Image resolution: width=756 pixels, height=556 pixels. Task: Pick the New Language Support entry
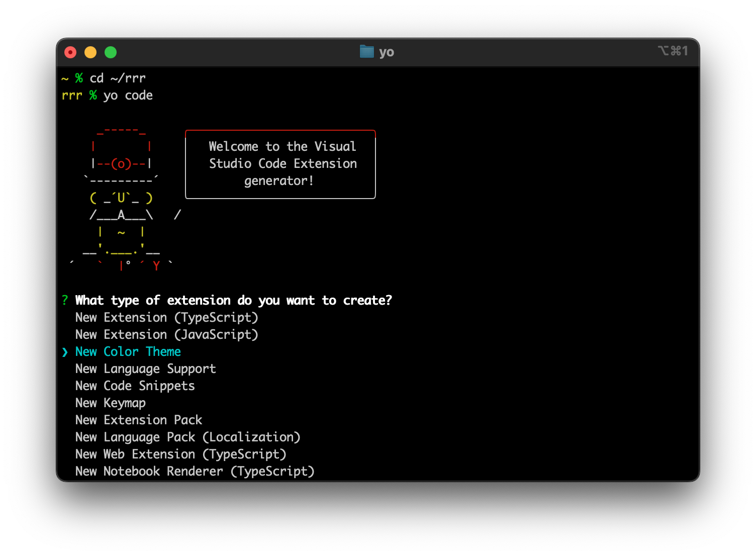click(145, 369)
